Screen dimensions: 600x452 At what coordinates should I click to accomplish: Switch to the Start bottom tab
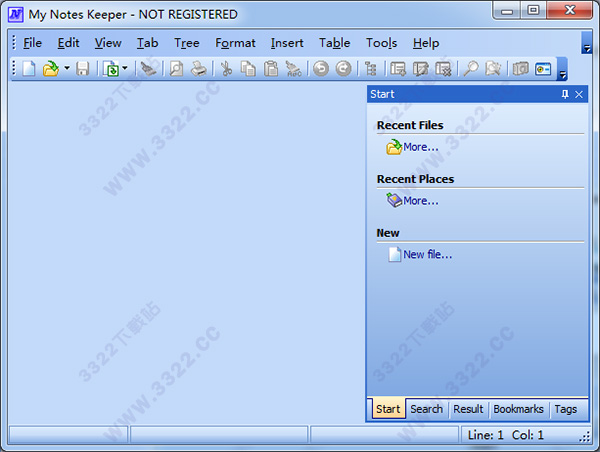(388, 409)
